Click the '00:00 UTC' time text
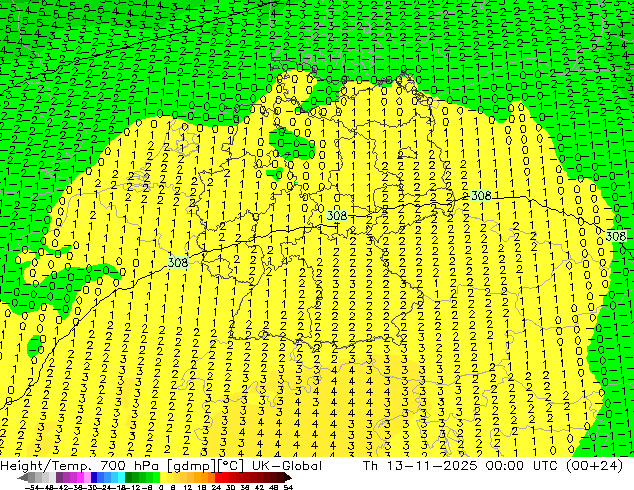The height and width of the screenshot is (490, 634). pyautogui.click(x=522, y=466)
